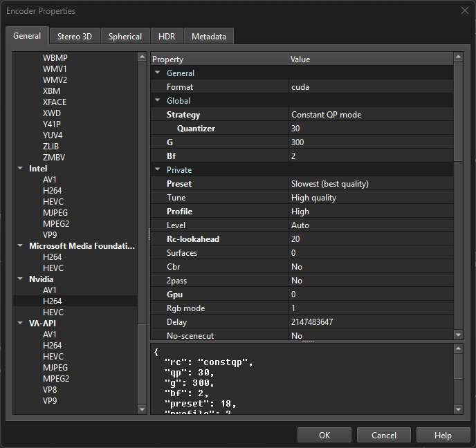476x448 pixels.
Task: Choose VP9 under VA-API
Action: (50, 401)
